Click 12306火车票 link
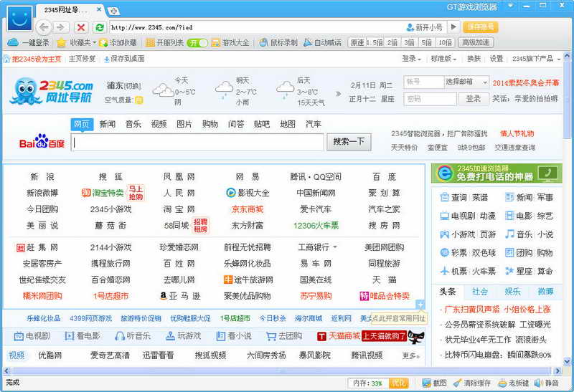This screenshot has width=574, height=392. click(316, 226)
